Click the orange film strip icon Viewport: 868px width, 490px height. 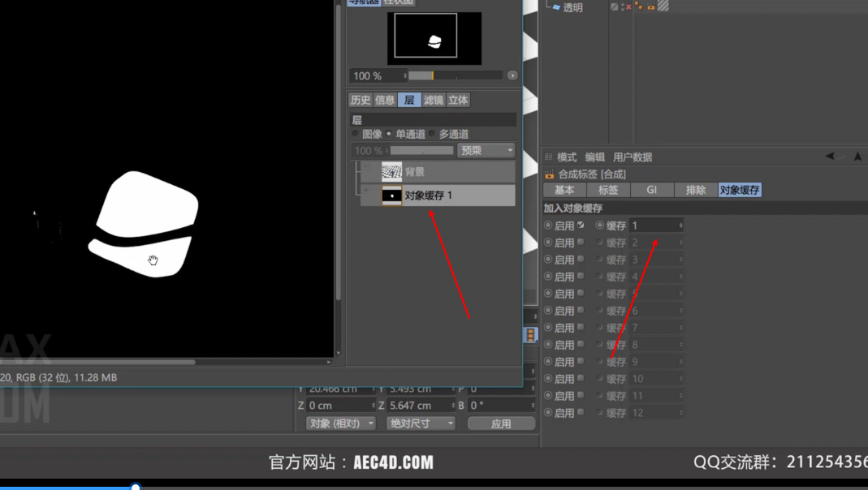click(530, 335)
